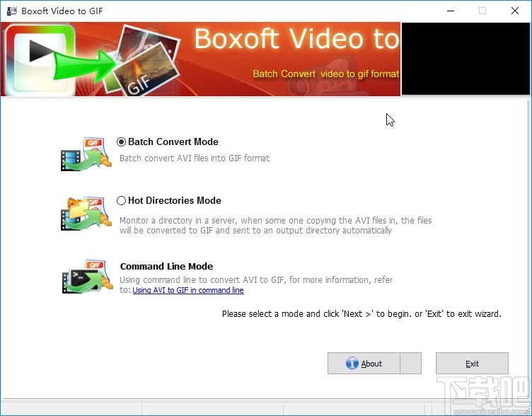532x416 pixels.
Task: Click the Boxoft app icon in title bar
Action: tap(11, 11)
